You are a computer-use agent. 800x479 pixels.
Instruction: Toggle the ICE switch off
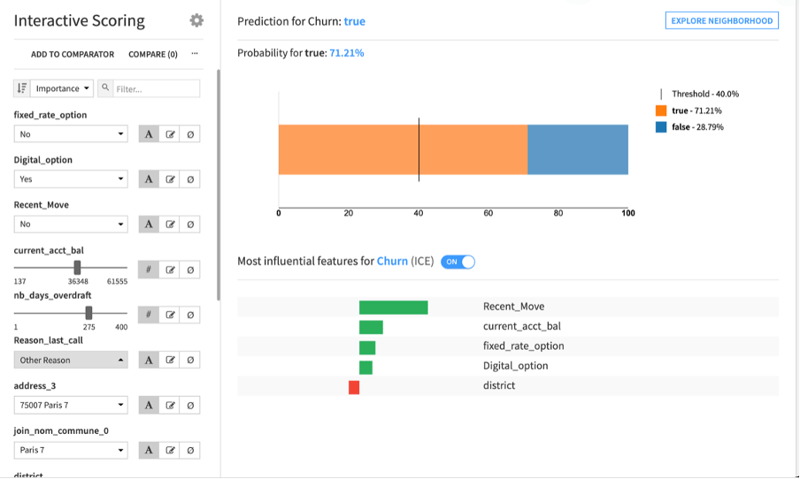tap(458, 262)
